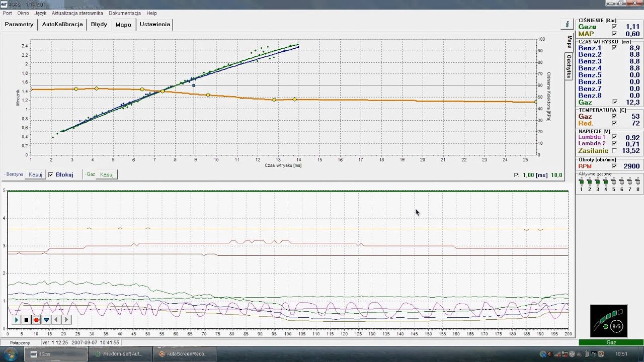Open the Help menu
Image resolution: width=644 pixels, height=362 pixels.
click(151, 13)
